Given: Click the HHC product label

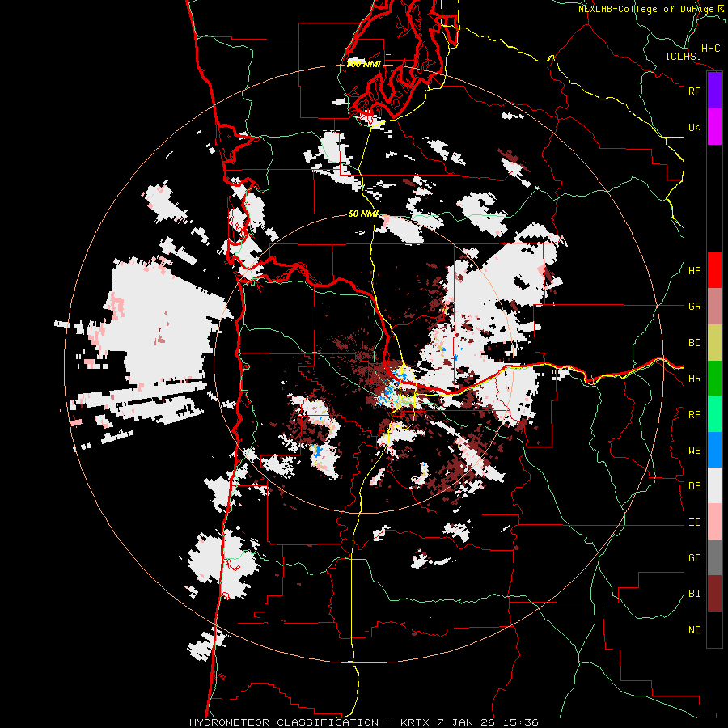Looking at the screenshot, I should (710, 49).
